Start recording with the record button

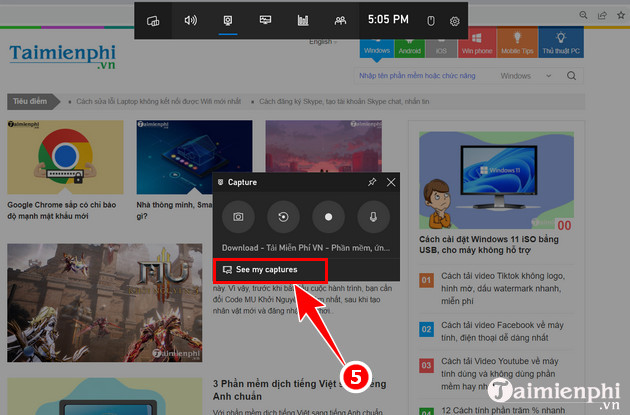click(328, 217)
